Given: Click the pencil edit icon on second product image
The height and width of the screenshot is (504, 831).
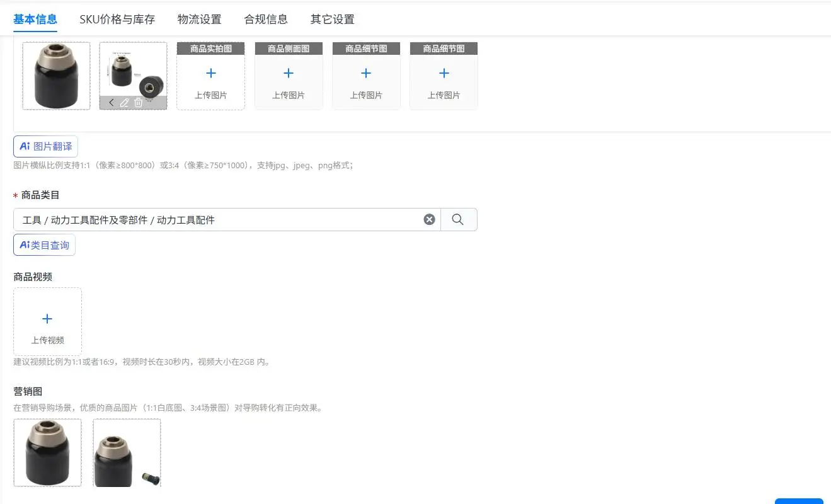Looking at the screenshot, I should coord(124,103).
